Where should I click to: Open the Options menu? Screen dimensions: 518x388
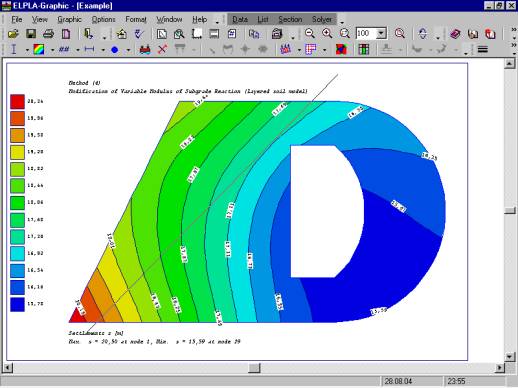coord(103,19)
